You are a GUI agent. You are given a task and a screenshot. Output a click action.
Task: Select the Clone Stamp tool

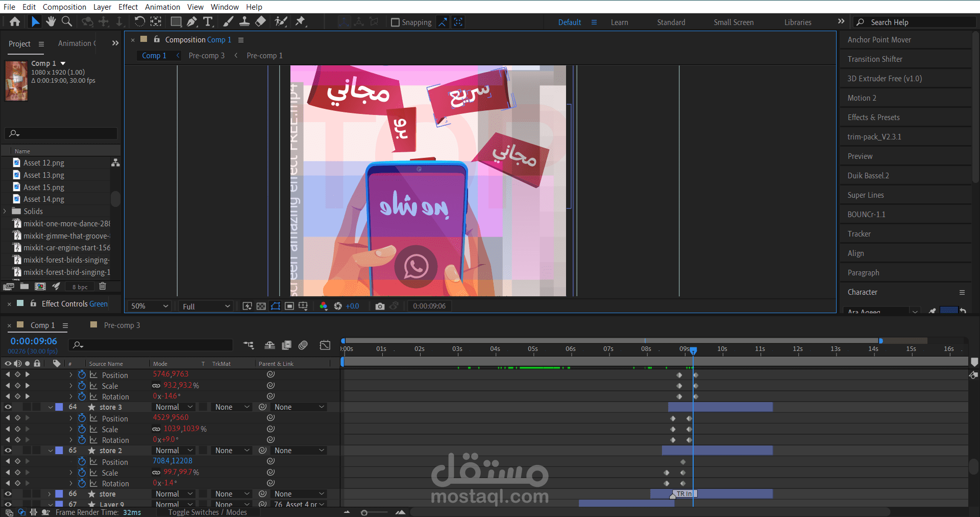point(244,21)
